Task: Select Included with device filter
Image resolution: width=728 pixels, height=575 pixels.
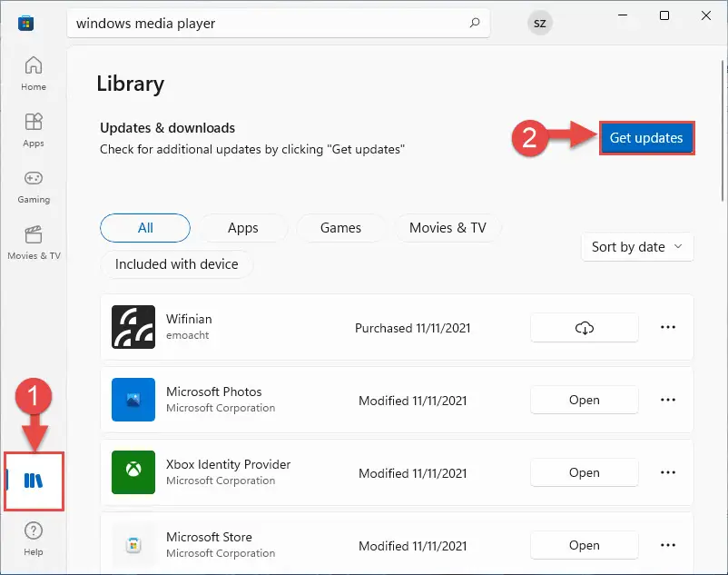Action: coord(176,263)
